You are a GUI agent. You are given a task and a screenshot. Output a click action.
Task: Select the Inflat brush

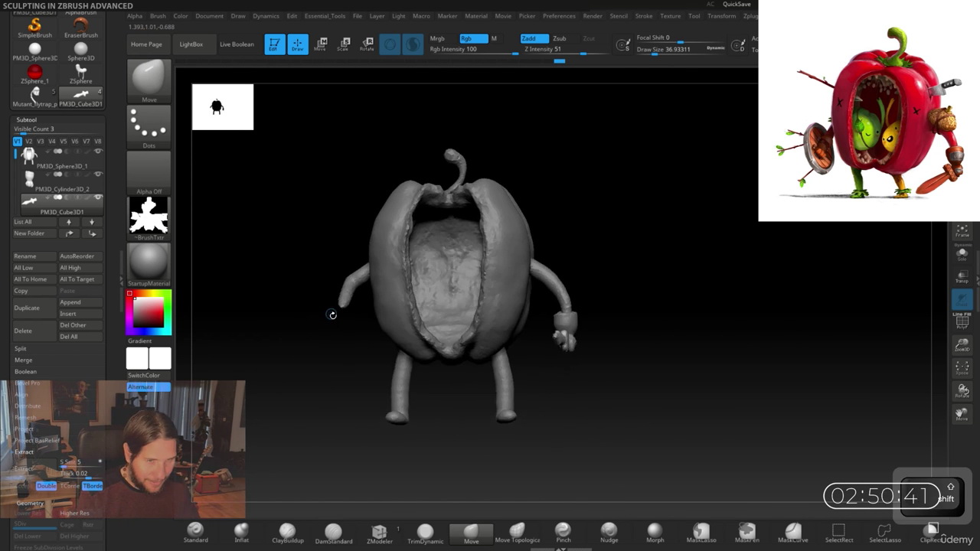pyautogui.click(x=241, y=533)
